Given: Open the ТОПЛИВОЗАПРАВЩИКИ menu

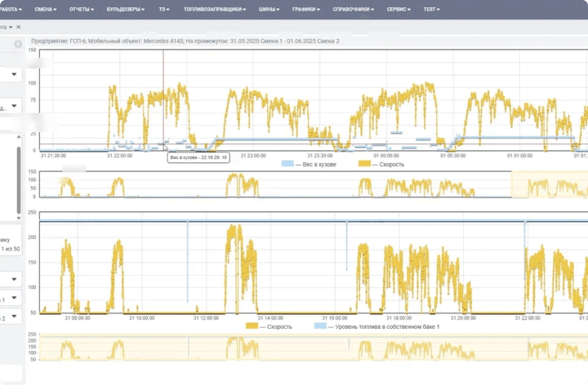Looking at the screenshot, I should (x=214, y=9).
